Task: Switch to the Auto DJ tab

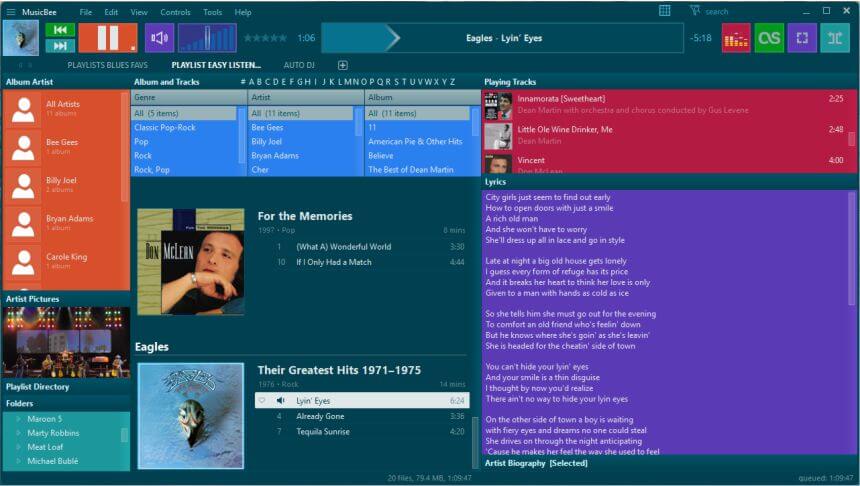Action: 301,65
